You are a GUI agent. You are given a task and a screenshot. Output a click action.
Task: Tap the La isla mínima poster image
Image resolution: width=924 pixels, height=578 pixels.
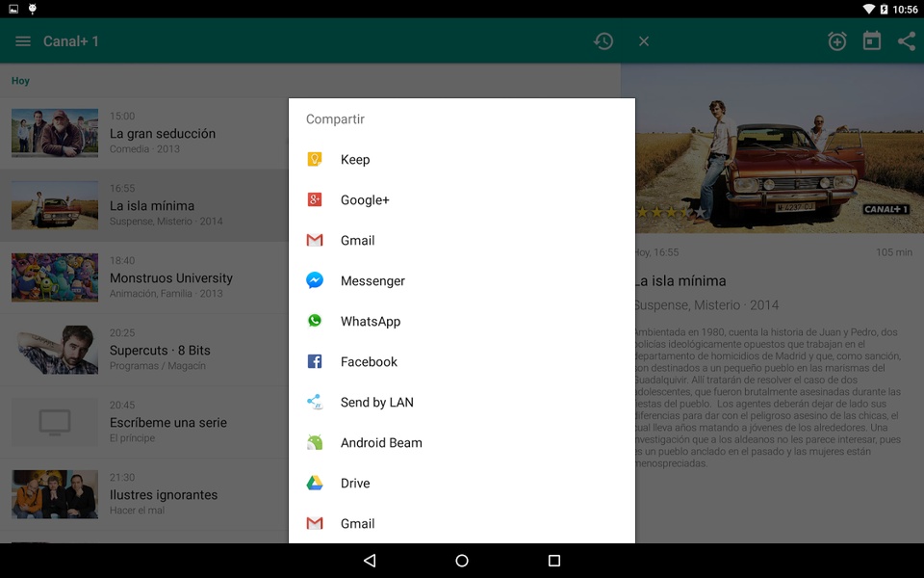click(x=772, y=148)
